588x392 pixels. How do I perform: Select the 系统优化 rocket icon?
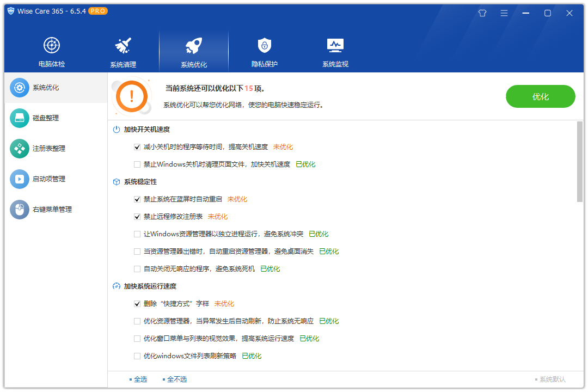click(x=194, y=45)
